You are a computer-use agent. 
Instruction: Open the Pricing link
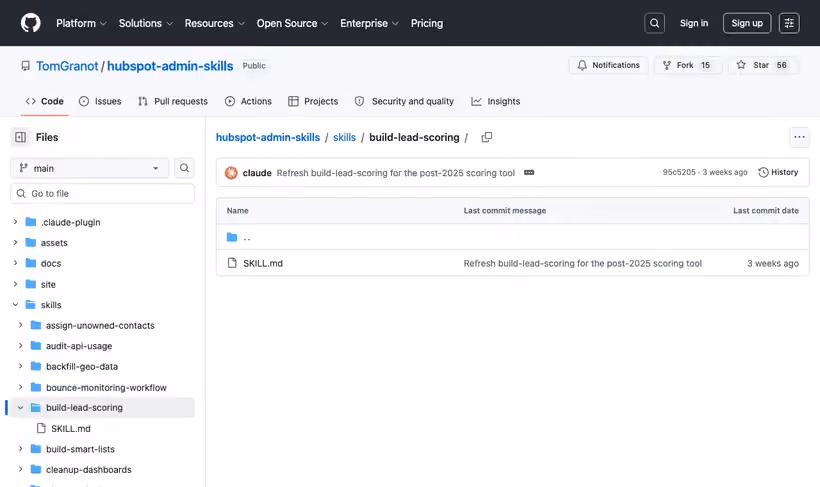[x=427, y=24]
